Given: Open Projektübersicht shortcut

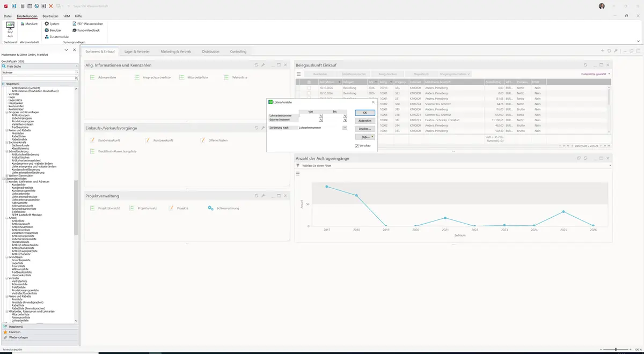Looking at the screenshot, I should 105,208.
